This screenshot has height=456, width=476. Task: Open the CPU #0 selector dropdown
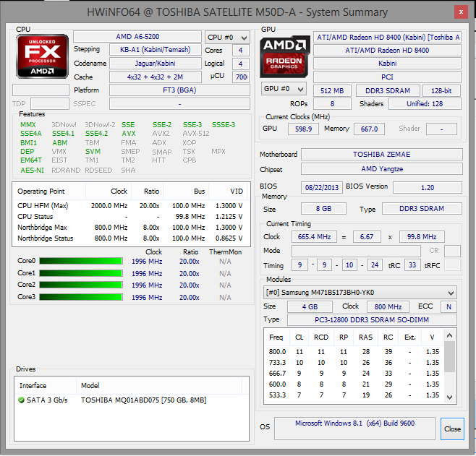pos(227,38)
